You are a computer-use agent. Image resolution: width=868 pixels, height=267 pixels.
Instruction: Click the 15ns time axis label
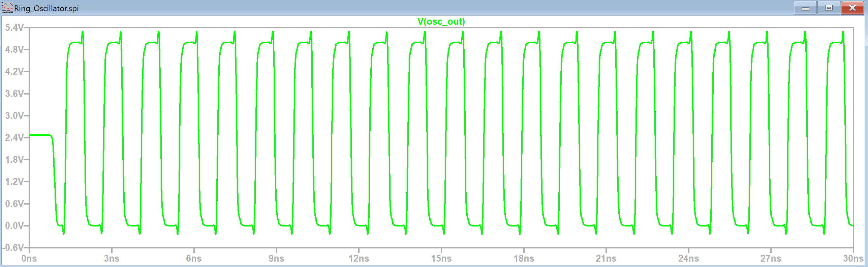click(441, 259)
